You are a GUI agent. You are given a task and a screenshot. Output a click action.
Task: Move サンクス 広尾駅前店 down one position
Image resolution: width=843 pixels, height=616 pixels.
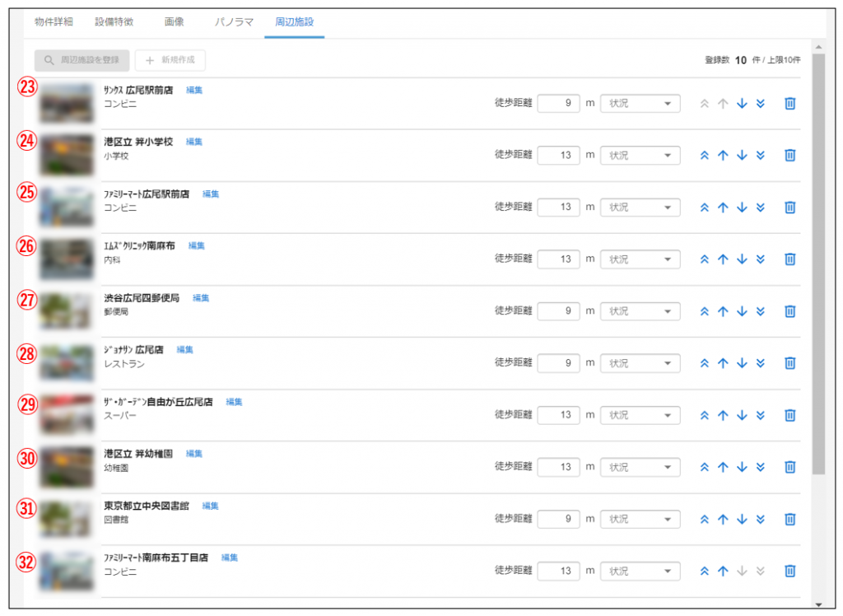(742, 103)
